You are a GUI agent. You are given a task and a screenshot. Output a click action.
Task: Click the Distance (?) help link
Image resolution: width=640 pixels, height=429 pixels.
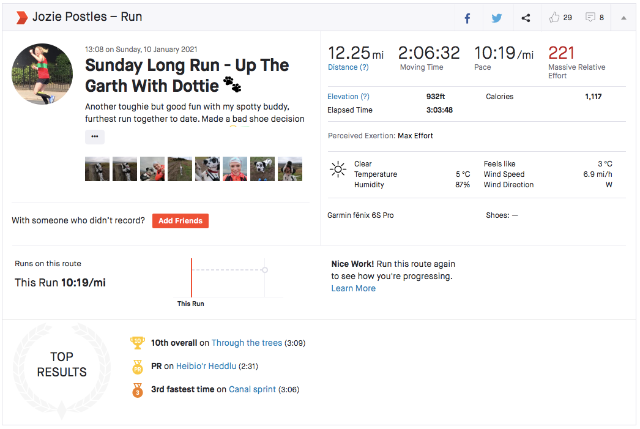(348, 68)
